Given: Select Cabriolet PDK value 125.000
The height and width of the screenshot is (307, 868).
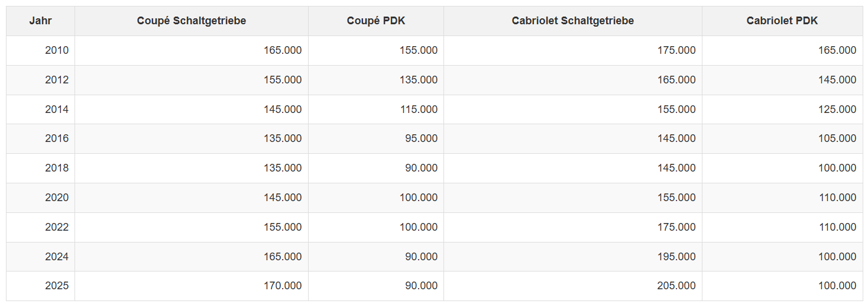Looking at the screenshot, I should [x=837, y=109].
